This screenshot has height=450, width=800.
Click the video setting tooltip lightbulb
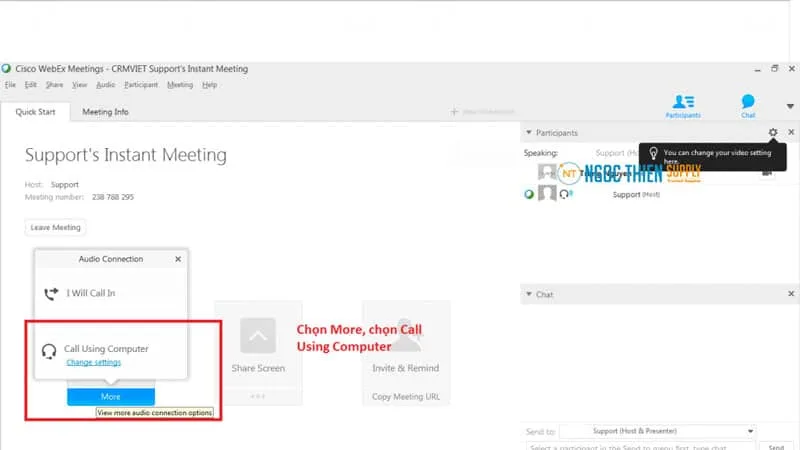653,153
